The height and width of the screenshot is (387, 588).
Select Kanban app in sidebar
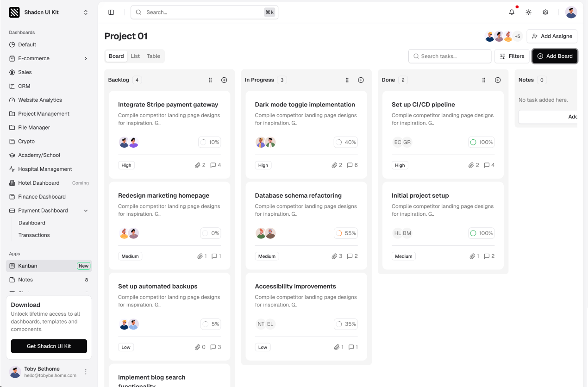pos(49,266)
